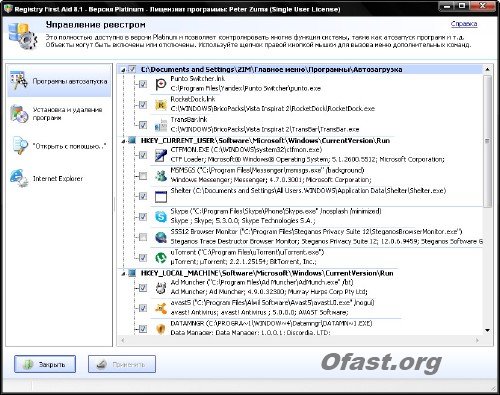This screenshot has width=500, height=395.
Task: Select the "Открыть с помощью" section icon
Action: [x=20, y=146]
